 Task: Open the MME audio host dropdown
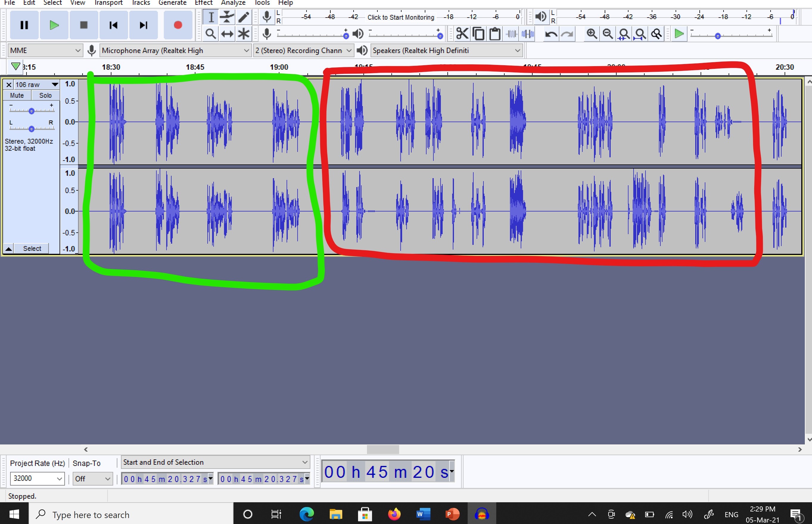(45, 50)
